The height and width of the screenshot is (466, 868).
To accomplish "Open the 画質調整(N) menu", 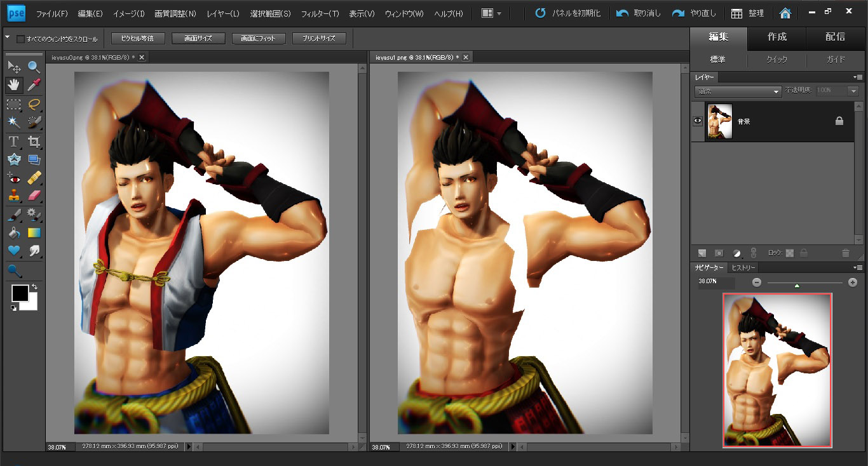I will pyautogui.click(x=175, y=13).
